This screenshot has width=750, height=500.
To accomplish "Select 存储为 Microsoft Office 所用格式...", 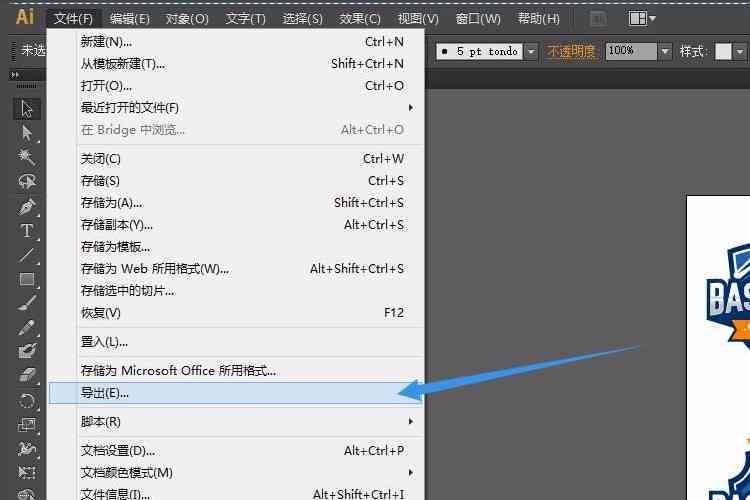I will tap(236, 371).
